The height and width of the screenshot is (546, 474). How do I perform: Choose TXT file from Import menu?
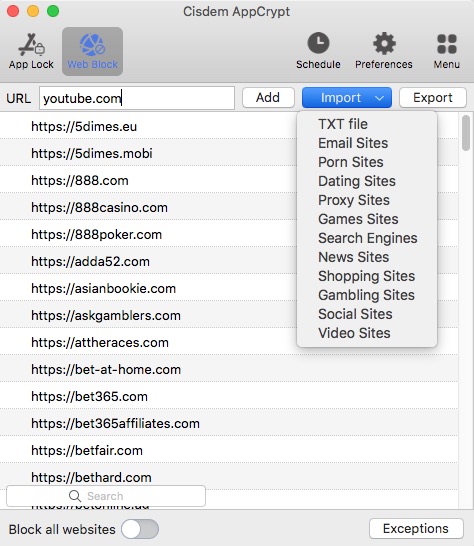(x=343, y=124)
